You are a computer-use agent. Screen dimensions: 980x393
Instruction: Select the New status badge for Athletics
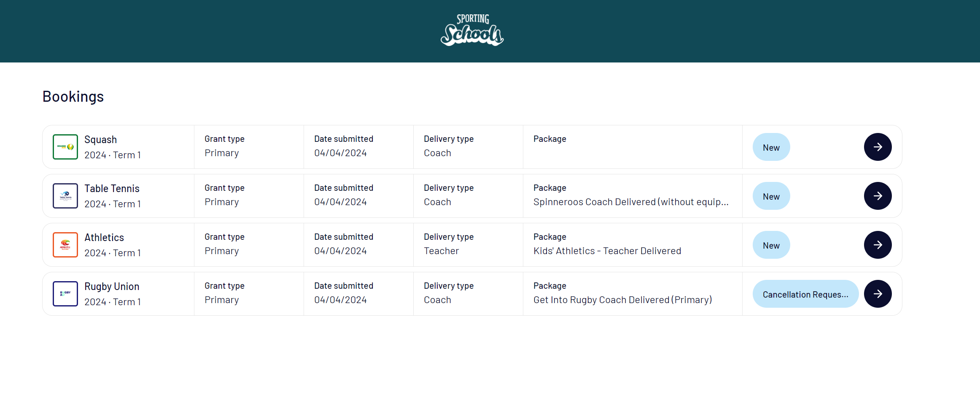click(x=771, y=245)
